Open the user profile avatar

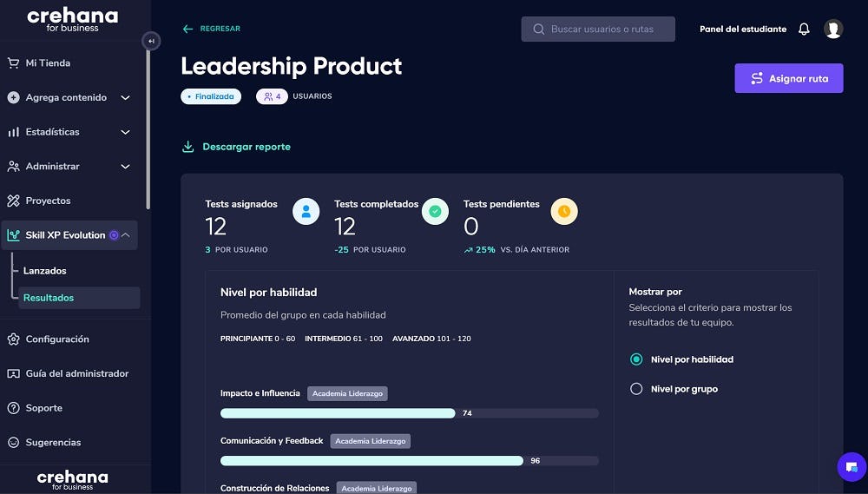click(833, 29)
